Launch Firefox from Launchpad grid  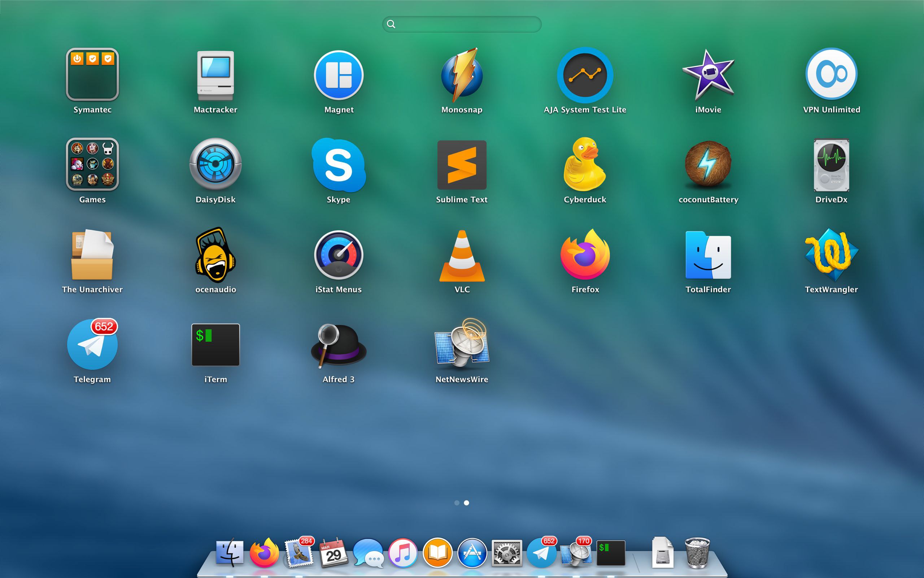pyautogui.click(x=585, y=254)
